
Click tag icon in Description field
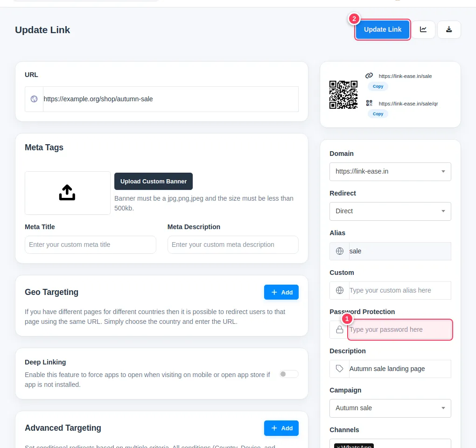340,369
